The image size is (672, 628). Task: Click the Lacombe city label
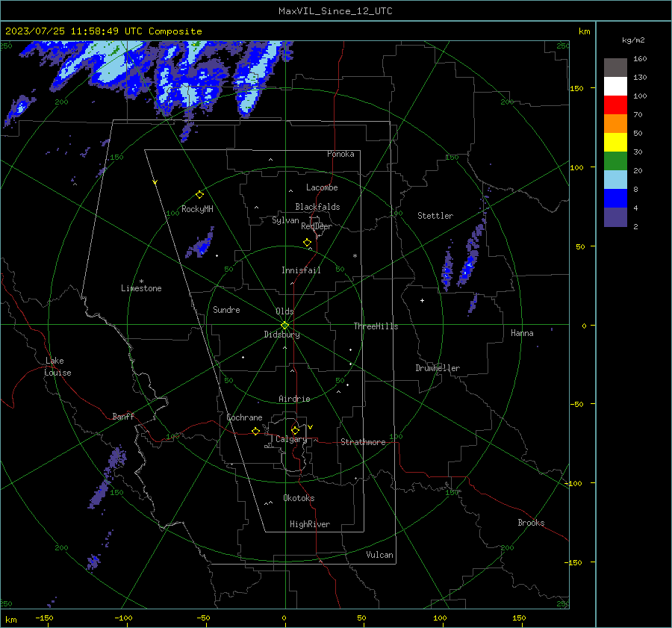(322, 187)
